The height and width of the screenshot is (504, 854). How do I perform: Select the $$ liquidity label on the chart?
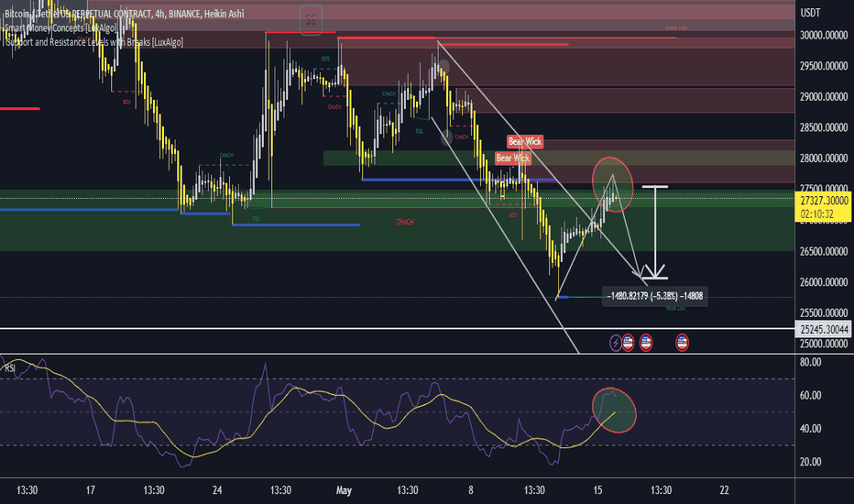(311, 20)
